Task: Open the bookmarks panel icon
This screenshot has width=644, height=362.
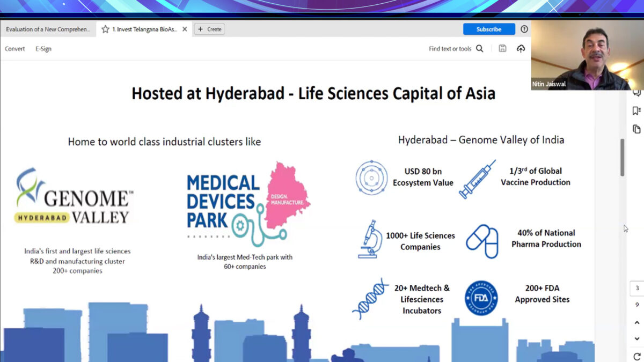Action: click(x=636, y=111)
